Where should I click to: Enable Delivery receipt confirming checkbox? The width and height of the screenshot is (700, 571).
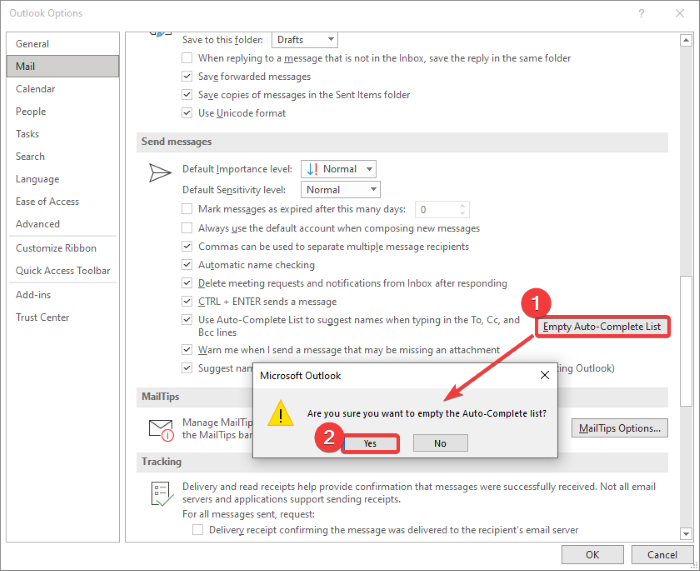[197, 529]
